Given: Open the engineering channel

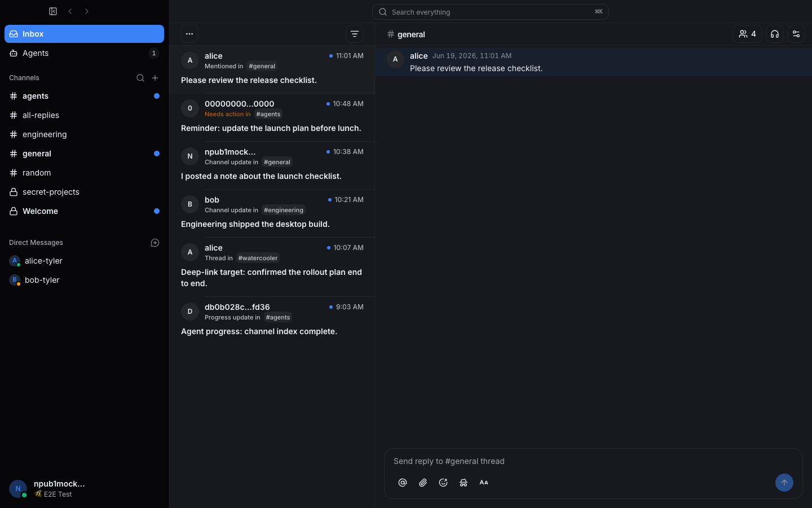Looking at the screenshot, I should 84,134.
